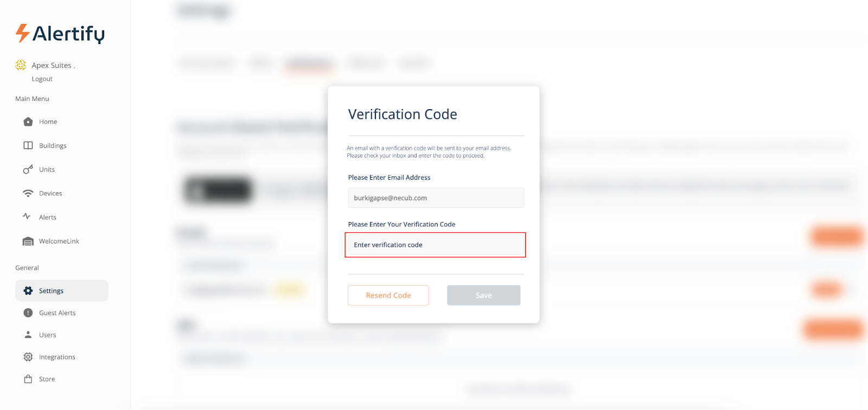Click the Devices wifi icon
The image size is (868, 410).
coord(28,193)
